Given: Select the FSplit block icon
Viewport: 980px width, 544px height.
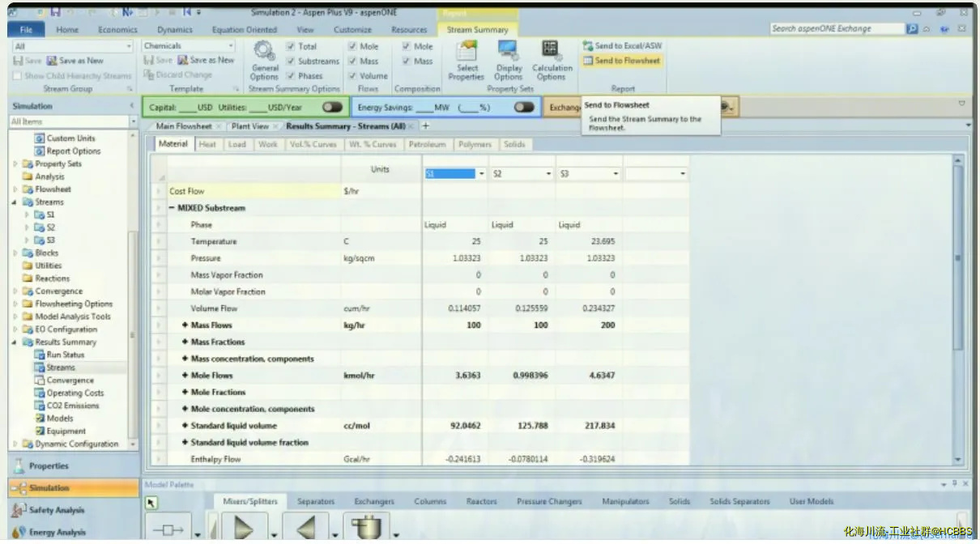Looking at the screenshot, I should click(x=306, y=529).
